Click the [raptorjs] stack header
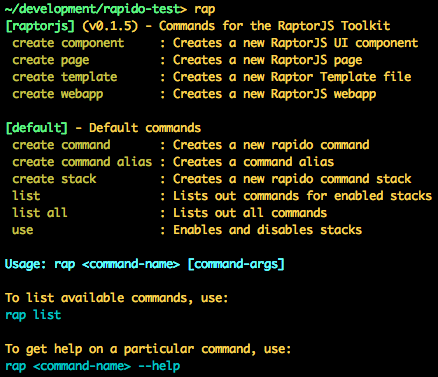Screen dimensions: 438x377 pos(40,26)
